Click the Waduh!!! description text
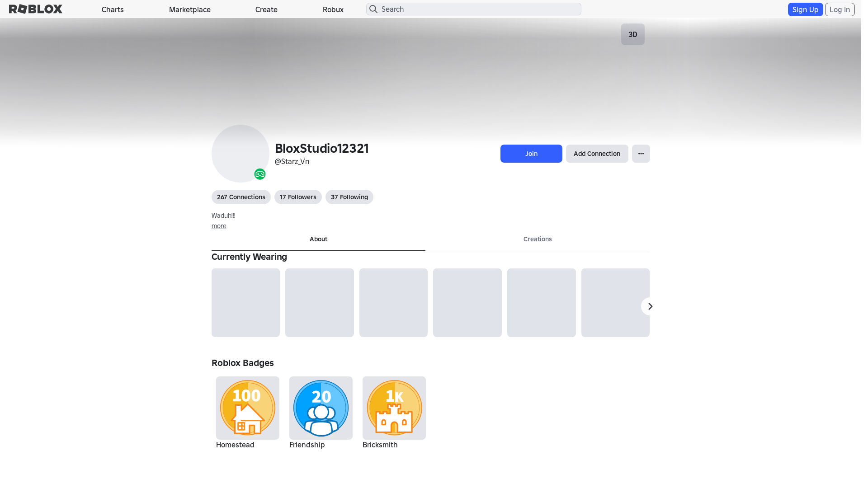The image size is (868, 488). pos(223,216)
